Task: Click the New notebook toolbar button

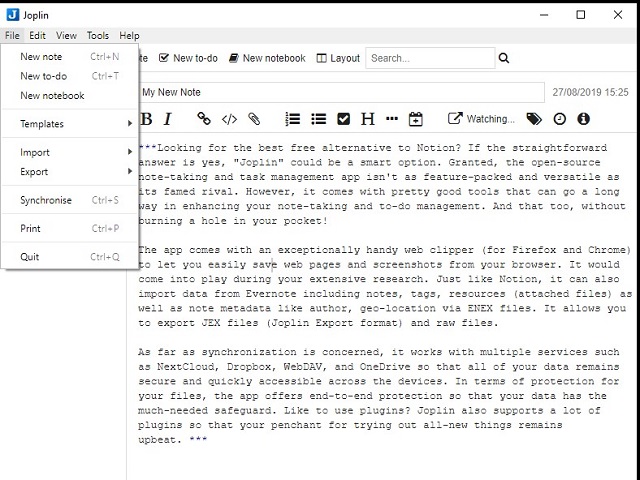Action: (x=267, y=58)
